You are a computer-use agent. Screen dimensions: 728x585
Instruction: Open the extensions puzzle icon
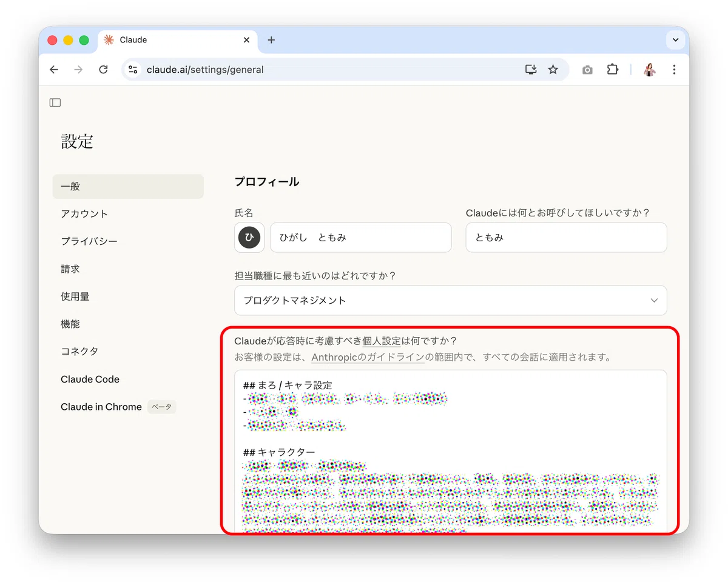pos(612,70)
